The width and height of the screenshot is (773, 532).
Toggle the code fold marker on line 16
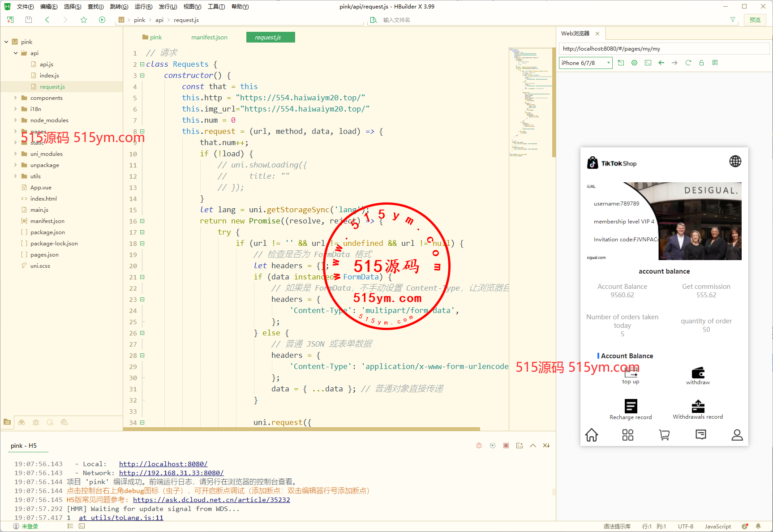[x=142, y=221]
